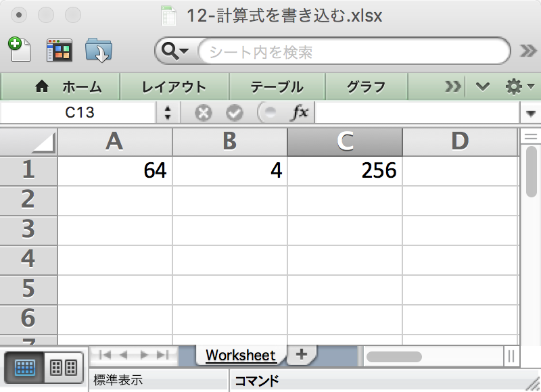Add a new sheet with the plus button
The width and height of the screenshot is (541, 392).
click(302, 354)
